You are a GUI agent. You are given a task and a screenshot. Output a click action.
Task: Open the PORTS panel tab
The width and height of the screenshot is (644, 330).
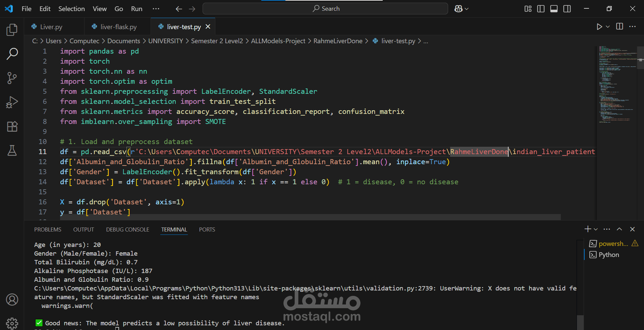[207, 229]
